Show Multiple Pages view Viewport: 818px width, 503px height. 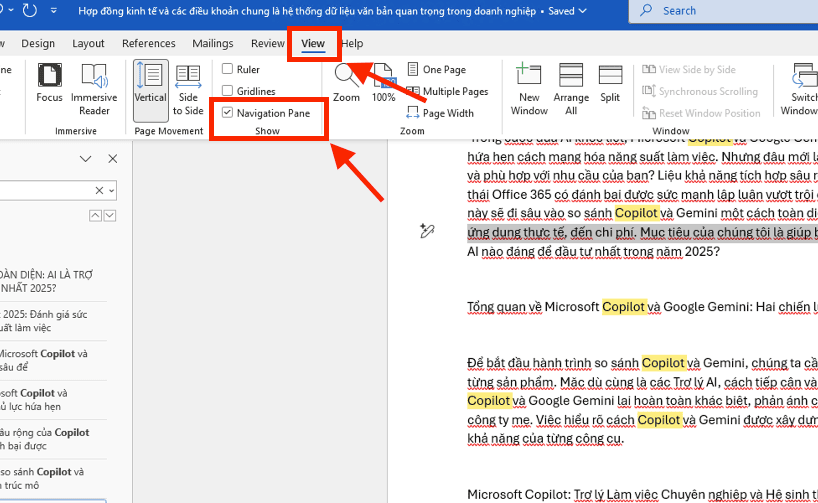[448, 91]
